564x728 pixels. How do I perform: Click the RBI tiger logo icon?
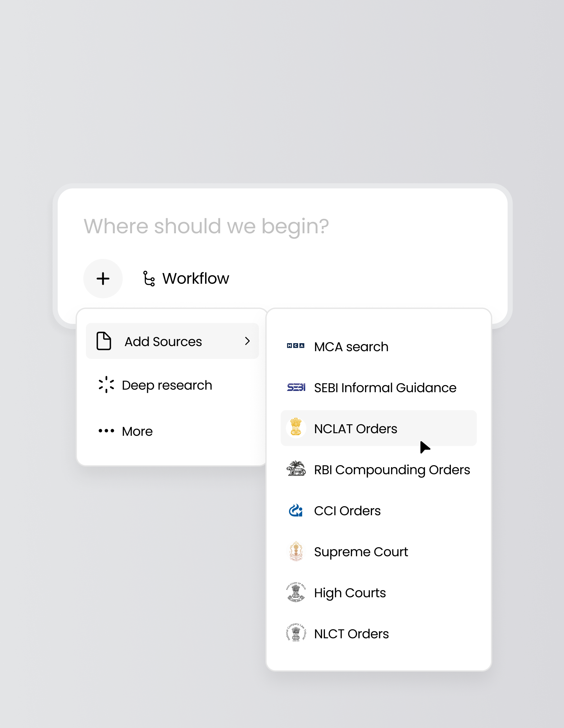coord(296,468)
